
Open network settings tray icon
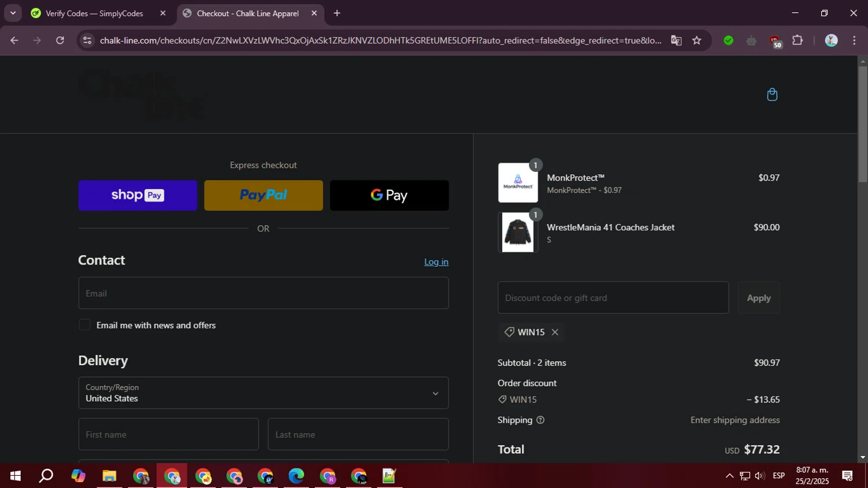(745, 476)
